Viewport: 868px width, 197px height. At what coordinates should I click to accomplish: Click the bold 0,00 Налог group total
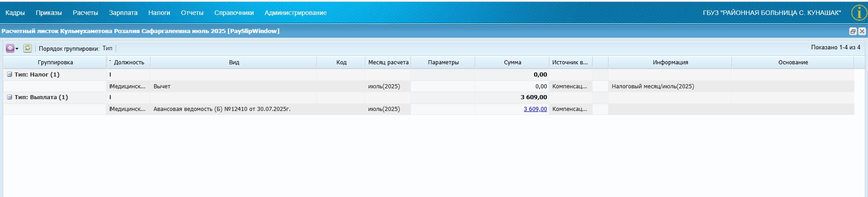[540, 75]
